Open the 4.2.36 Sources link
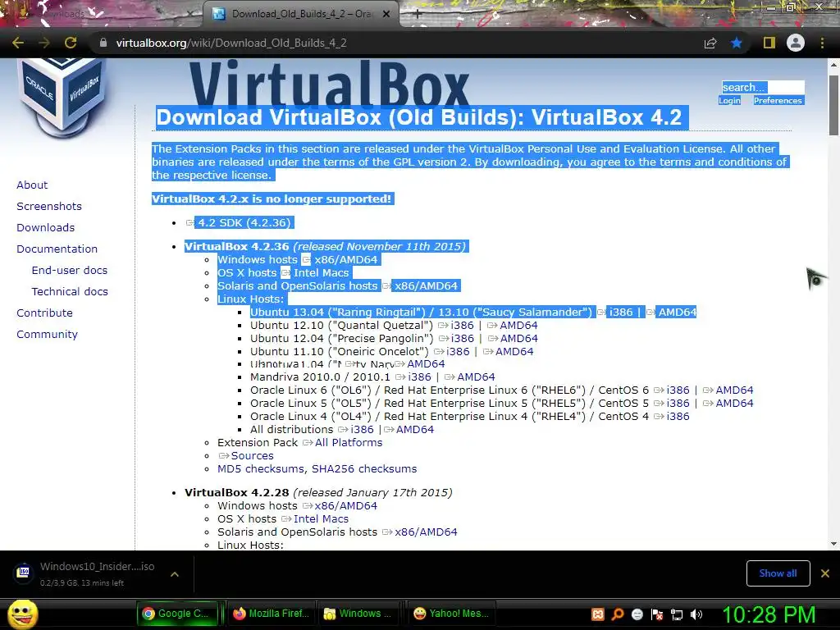 (253, 456)
